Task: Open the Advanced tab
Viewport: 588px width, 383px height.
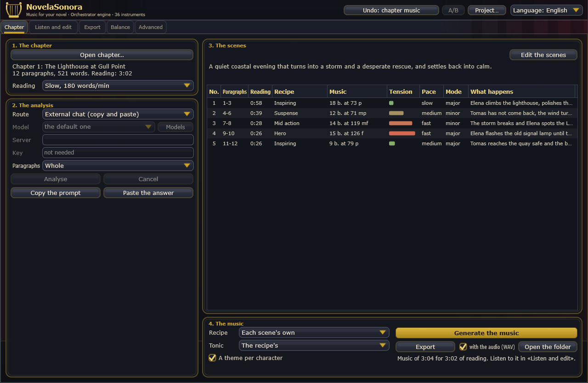Action: (x=151, y=27)
